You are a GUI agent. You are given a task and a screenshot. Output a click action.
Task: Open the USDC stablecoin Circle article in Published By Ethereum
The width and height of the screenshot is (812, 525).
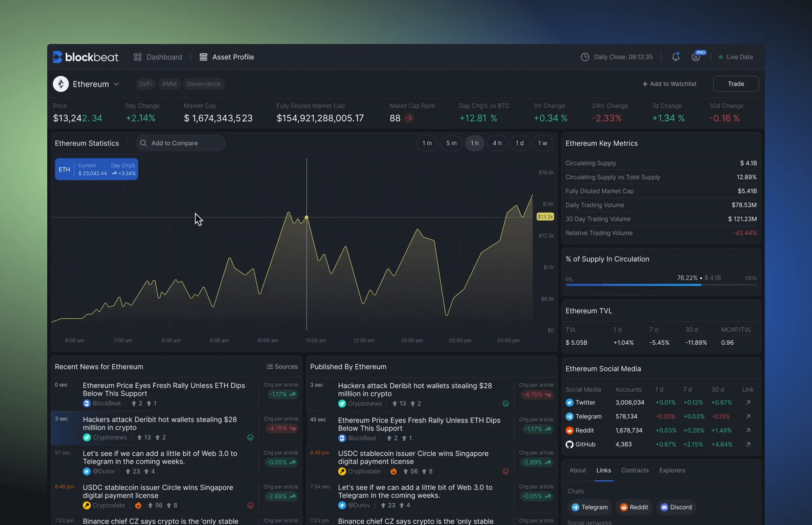coord(413,457)
